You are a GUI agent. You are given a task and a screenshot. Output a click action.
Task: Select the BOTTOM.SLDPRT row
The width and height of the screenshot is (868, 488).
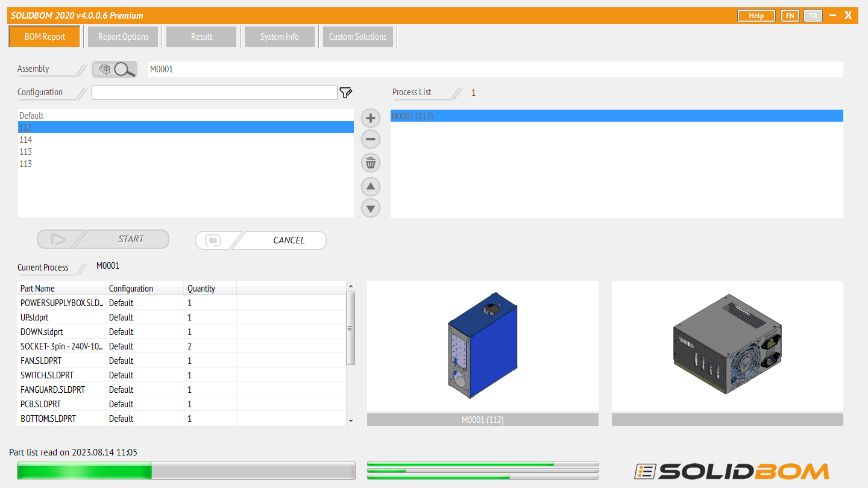tap(181, 419)
